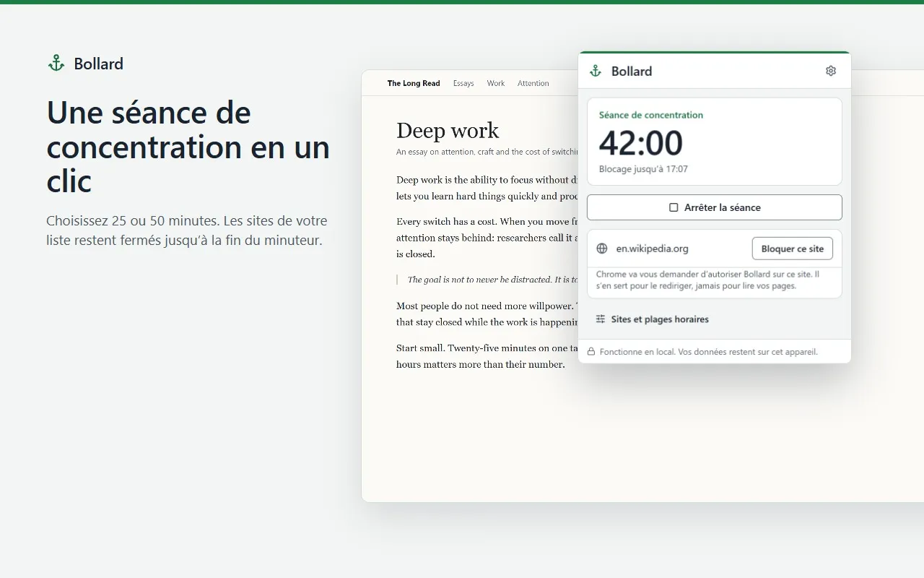Open the Work nav item

point(496,83)
